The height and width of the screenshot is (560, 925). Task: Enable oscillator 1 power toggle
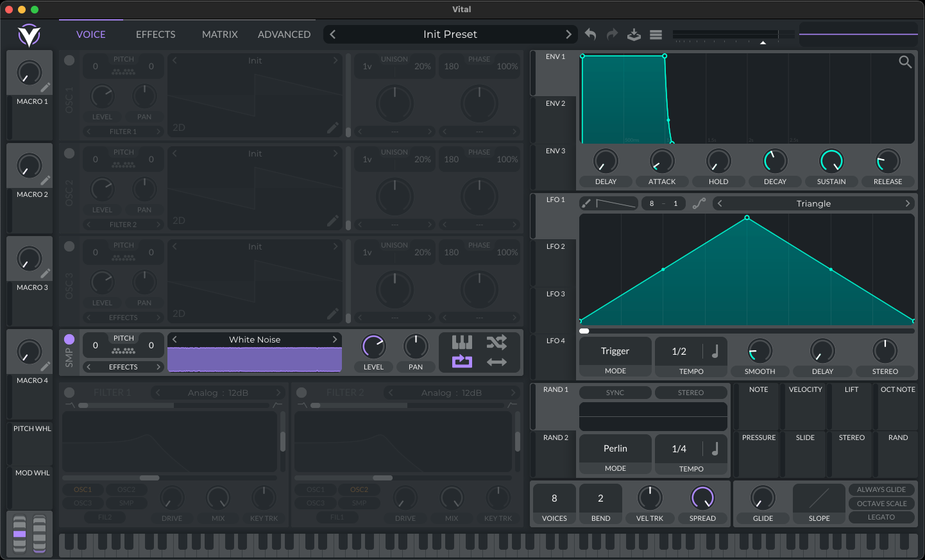69,60
